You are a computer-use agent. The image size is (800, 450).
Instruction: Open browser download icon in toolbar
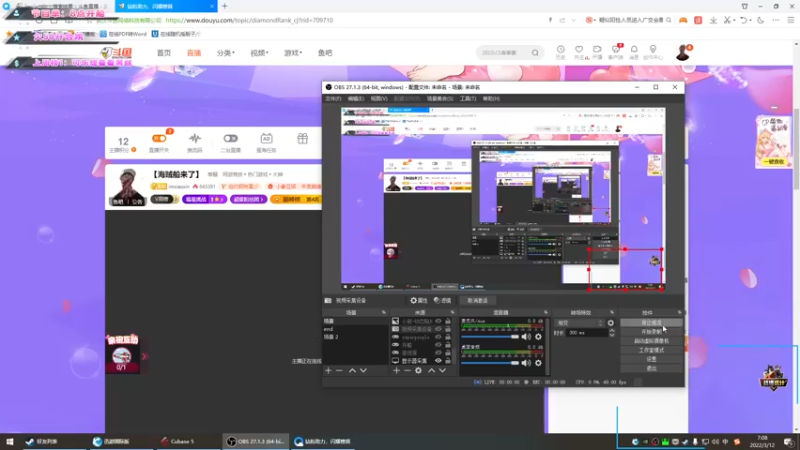click(713, 20)
